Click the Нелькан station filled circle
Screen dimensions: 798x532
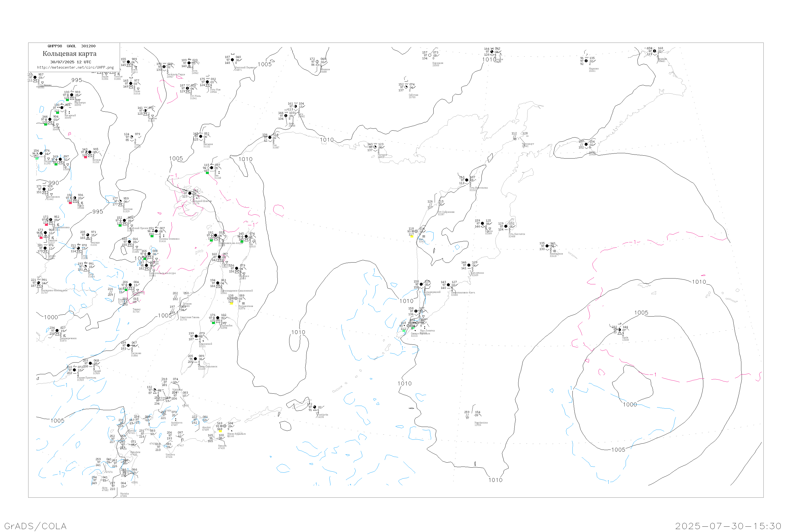tap(201, 136)
